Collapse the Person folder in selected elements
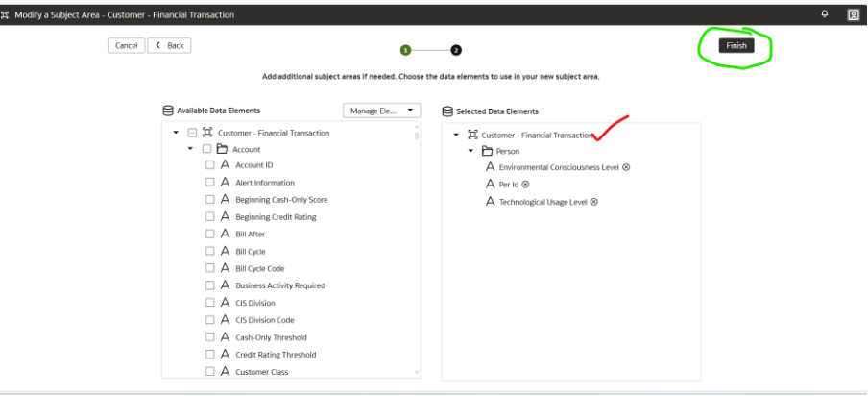This screenshot has width=868, height=396. coord(471,151)
